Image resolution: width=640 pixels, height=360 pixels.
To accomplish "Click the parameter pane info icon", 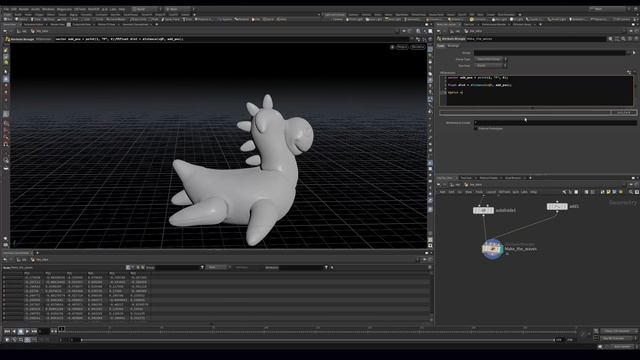I will pos(630,39).
